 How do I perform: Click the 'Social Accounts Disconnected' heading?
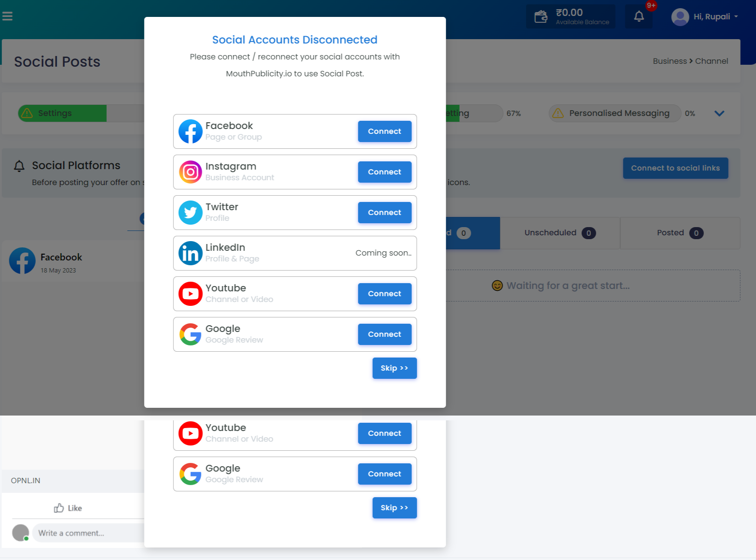pyautogui.click(x=295, y=40)
